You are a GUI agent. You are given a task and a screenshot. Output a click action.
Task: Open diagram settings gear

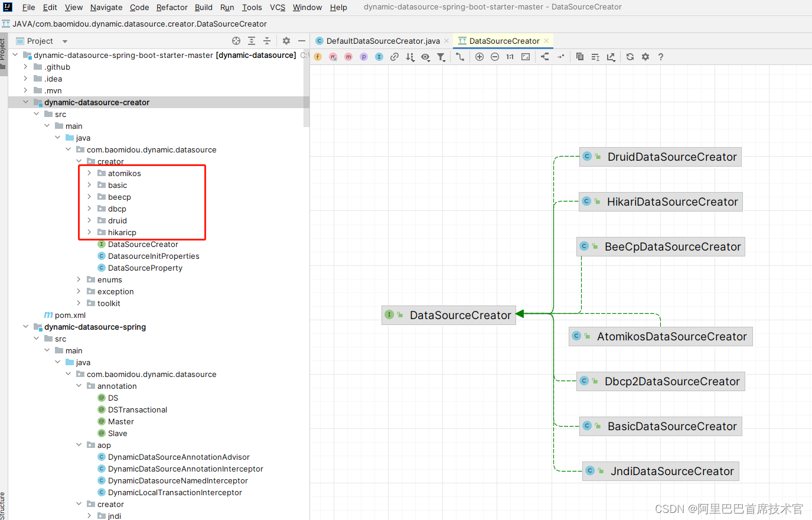(645, 57)
